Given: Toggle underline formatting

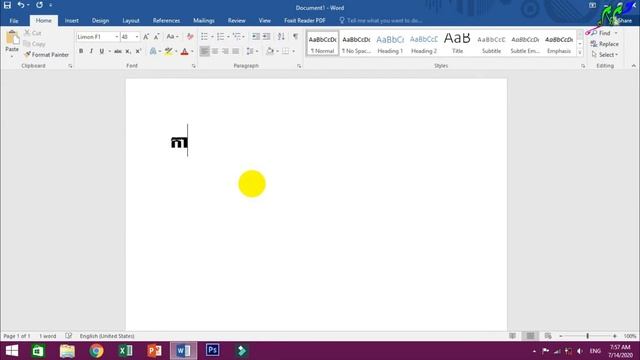Looking at the screenshot, I should (102, 51).
